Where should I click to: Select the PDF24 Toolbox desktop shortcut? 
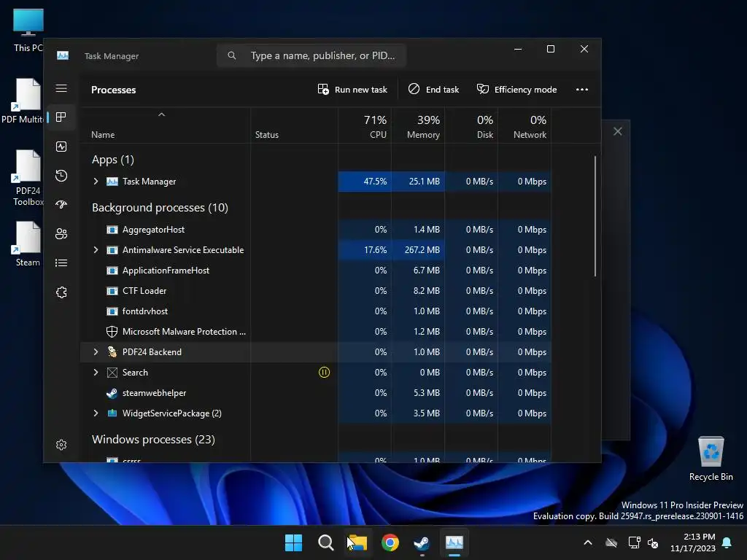click(x=28, y=178)
